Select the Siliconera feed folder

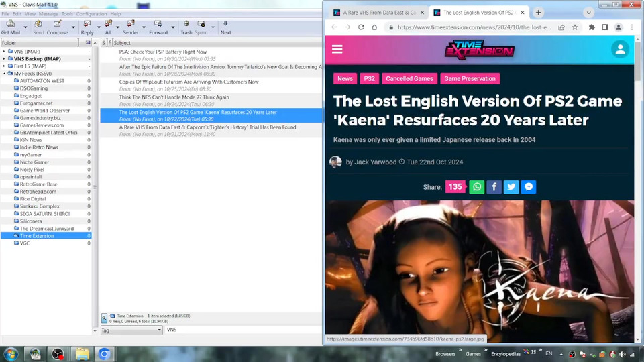tap(31, 221)
